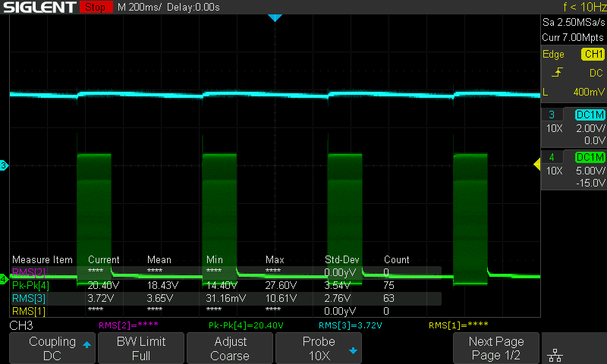Click bottom readout RMS[2]=****
Image resolution: width=607 pixels, height=364 pixels.
pos(128,325)
